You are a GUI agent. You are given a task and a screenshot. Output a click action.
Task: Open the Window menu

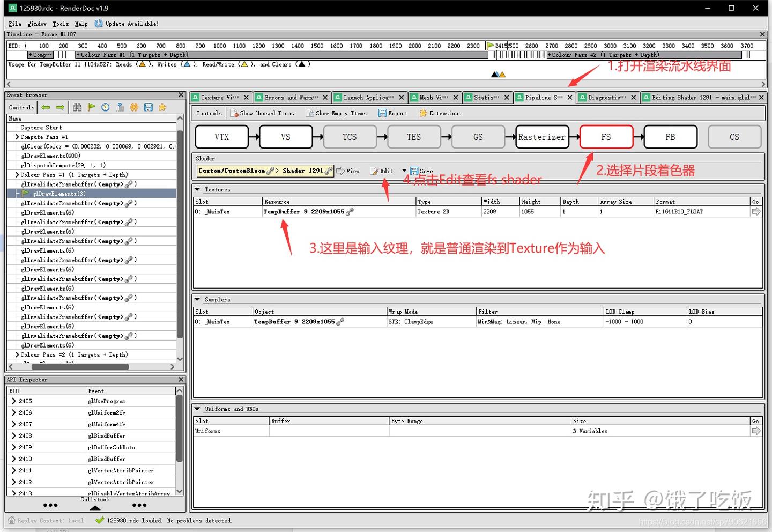point(37,24)
